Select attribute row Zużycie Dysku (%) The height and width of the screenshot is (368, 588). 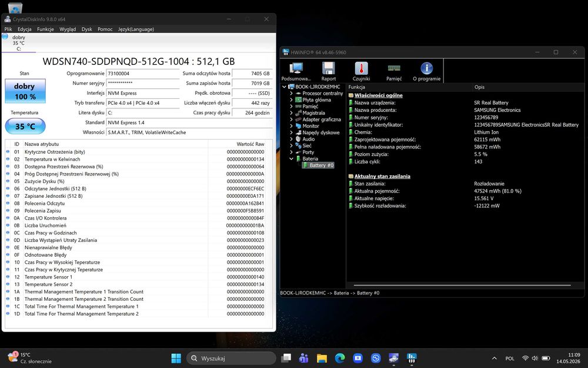(135, 181)
